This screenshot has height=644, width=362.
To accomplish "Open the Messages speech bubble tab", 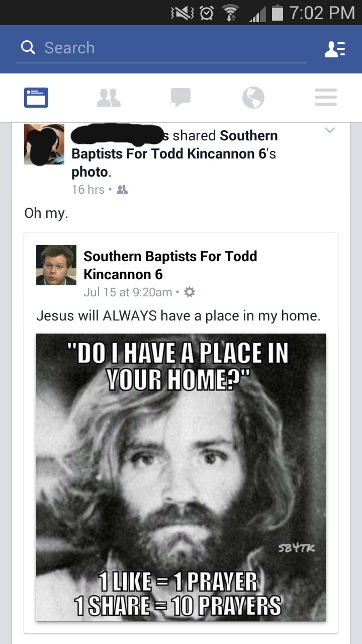I will tap(180, 98).
